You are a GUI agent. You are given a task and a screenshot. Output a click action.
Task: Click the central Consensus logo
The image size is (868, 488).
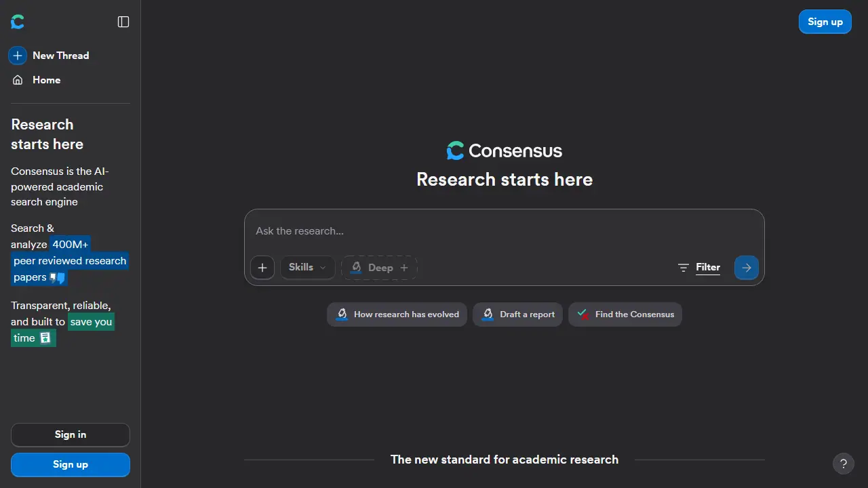point(505,150)
